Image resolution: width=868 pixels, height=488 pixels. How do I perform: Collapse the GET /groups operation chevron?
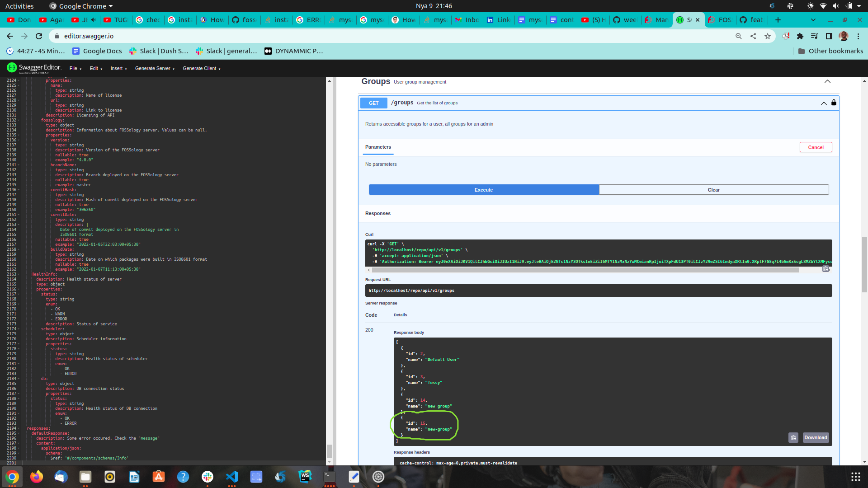[824, 103]
